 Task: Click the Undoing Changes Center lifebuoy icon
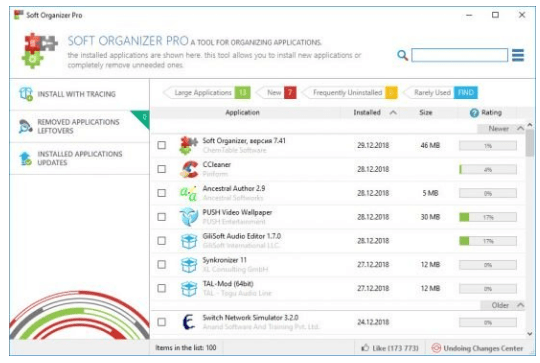[436, 348]
